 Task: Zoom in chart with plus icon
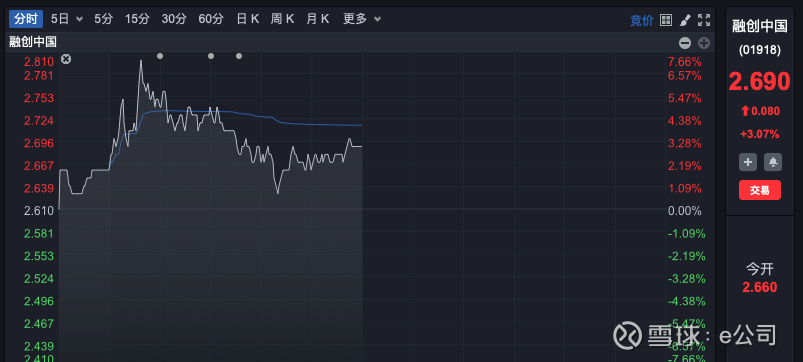[x=704, y=43]
